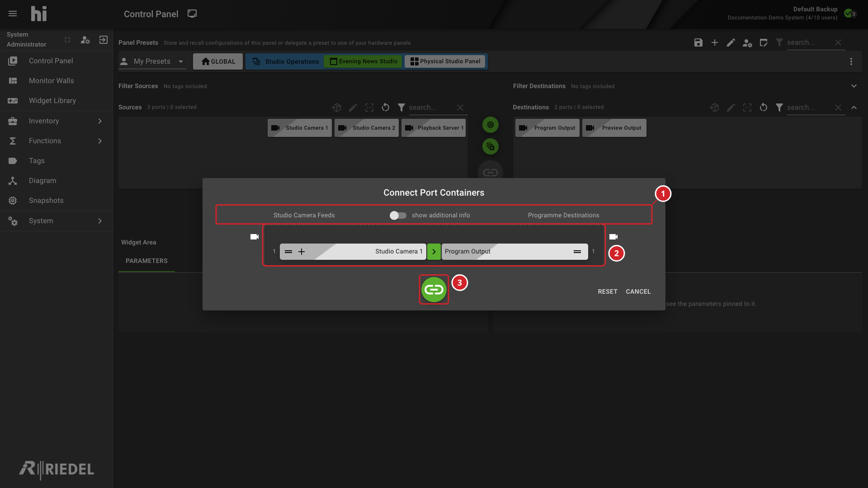Select the Evening News Studio preset
868x488 pixels.
pos(363,61)
